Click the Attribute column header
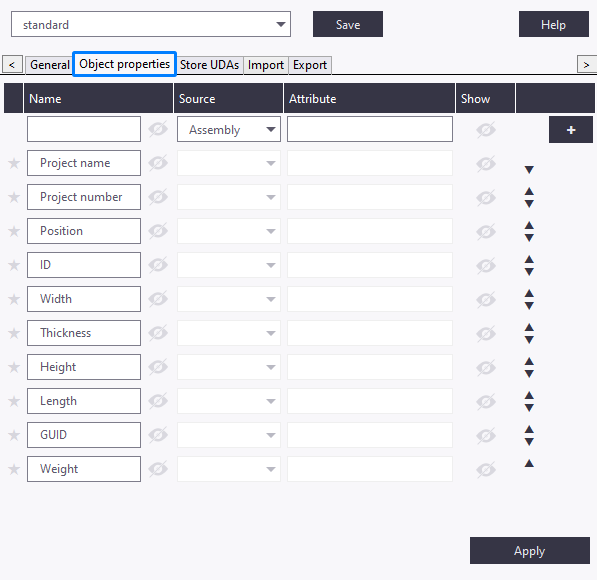 369,98
